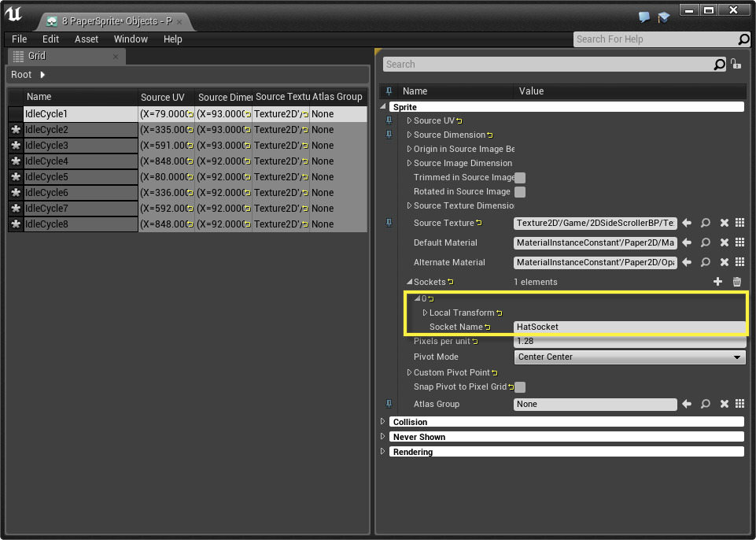Image resolution: width=756 pixels, height=540 pixels.
Task: Click the lock icon beside the details search
Action: coord(736,65)
